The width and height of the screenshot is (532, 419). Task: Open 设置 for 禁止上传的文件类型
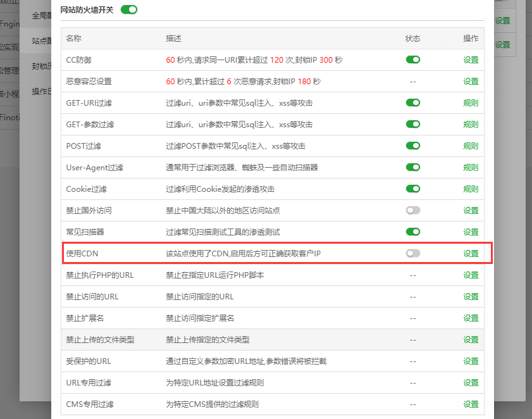click(471, 339)
